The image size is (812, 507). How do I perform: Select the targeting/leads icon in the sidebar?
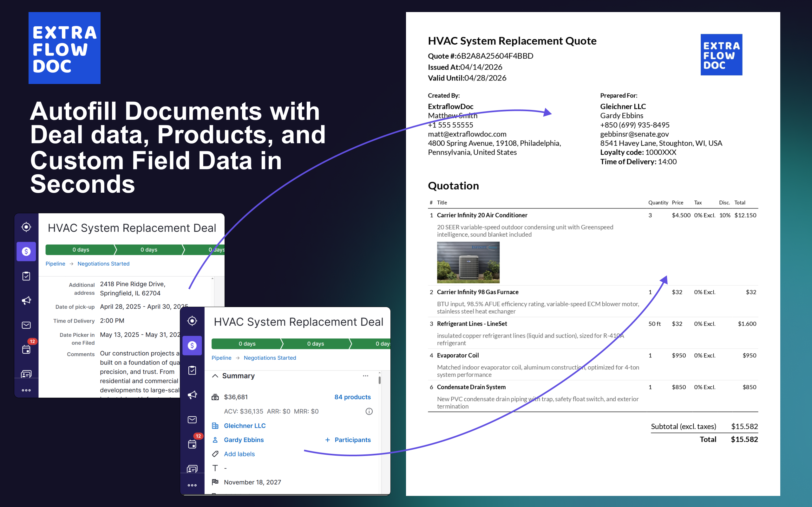(192, 321)
